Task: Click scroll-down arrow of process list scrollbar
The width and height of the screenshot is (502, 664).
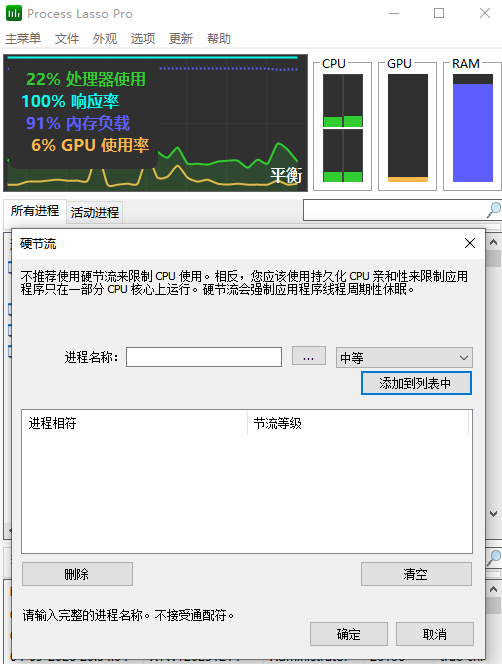Action: 494,514
